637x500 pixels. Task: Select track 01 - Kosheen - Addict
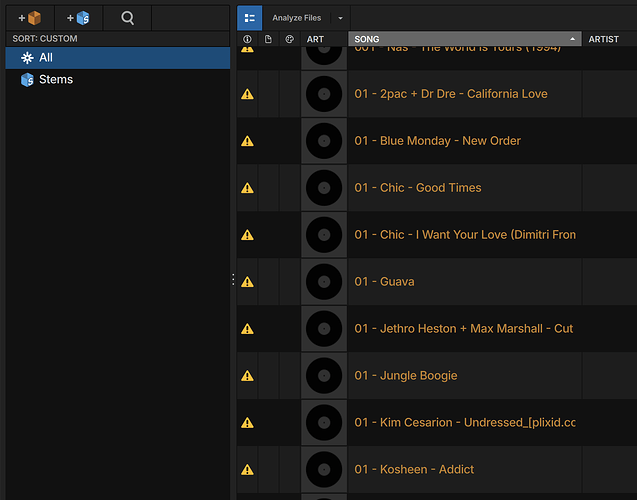[x=414, y=469]
